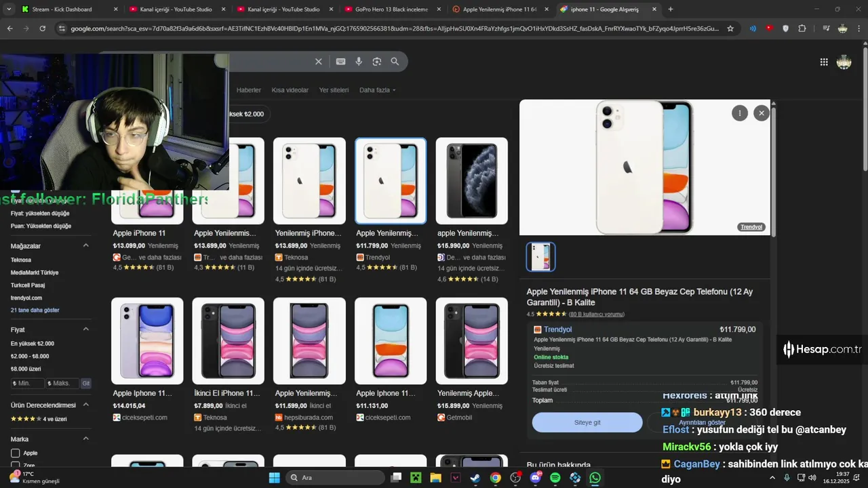Start voice search with the microphone
This screenshot has width=868, height=488.
[359, 62]
